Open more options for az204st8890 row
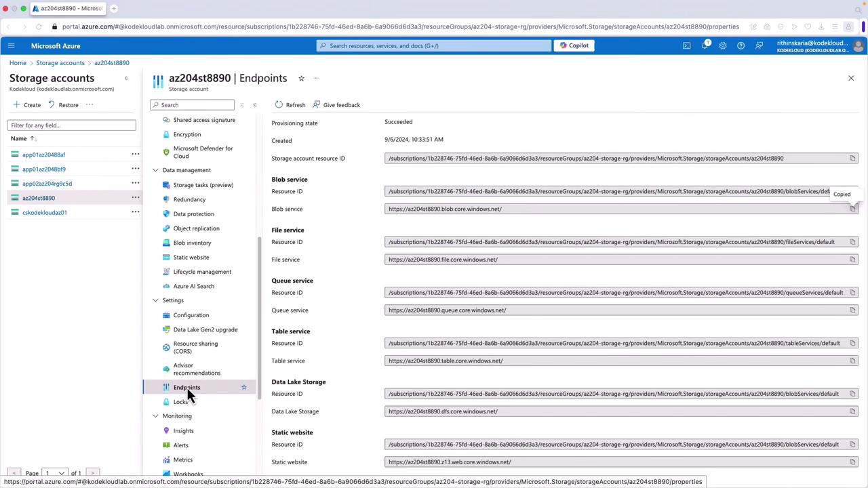This screenshot has height=488, width=868. [136, 198]
